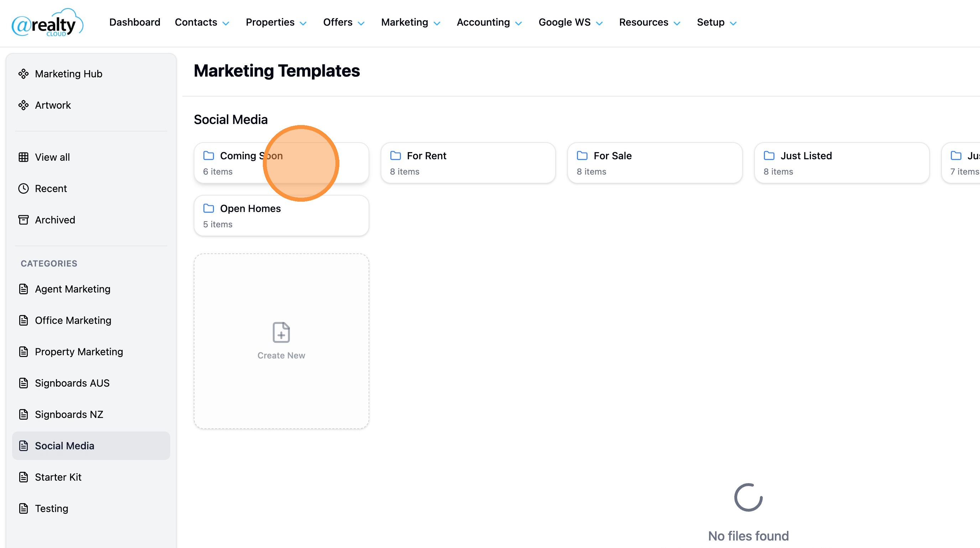Open the Just Listed folder card
Image resolution: width=980 pixels, height=548 pixels.
pyautogui.click(x=841, y=163)
